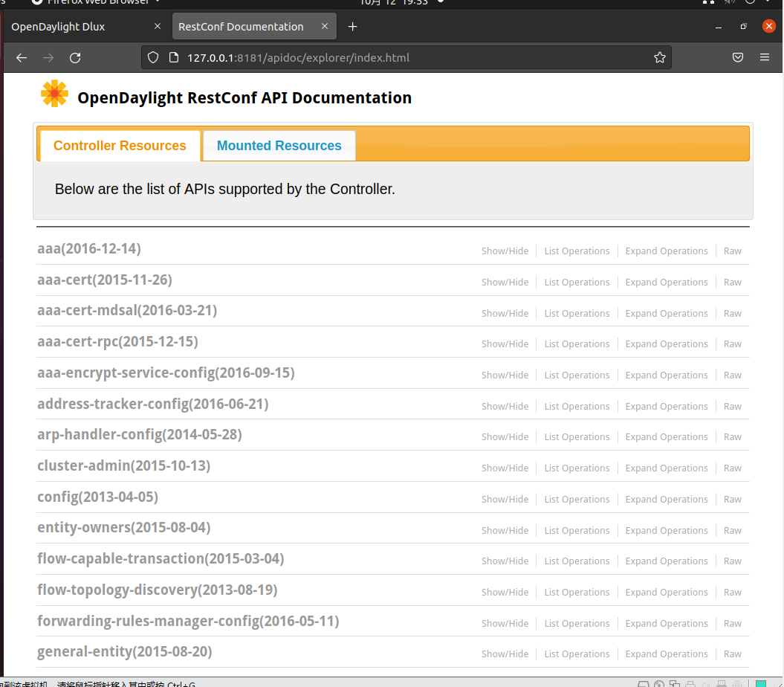Open flow-capable-transaction(2015-03-04) heading
The width and height of the screenshot is (784, 687).
[161, 558]
